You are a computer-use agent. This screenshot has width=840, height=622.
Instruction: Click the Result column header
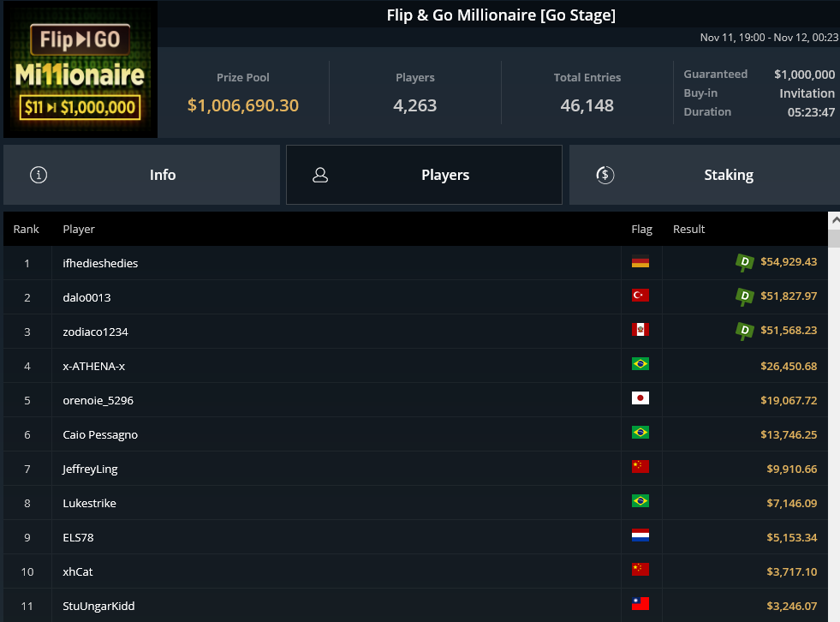pos(688,229)
